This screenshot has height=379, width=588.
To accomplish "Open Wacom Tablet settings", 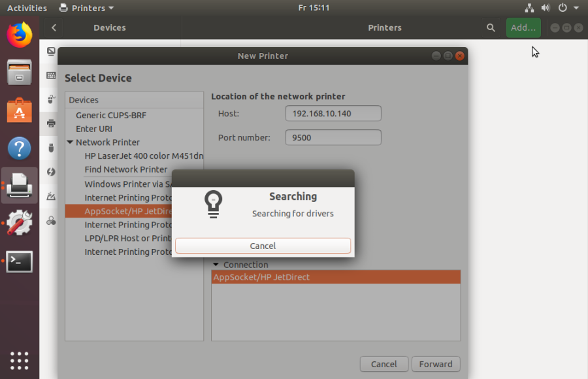I will [x=50, y=195].
